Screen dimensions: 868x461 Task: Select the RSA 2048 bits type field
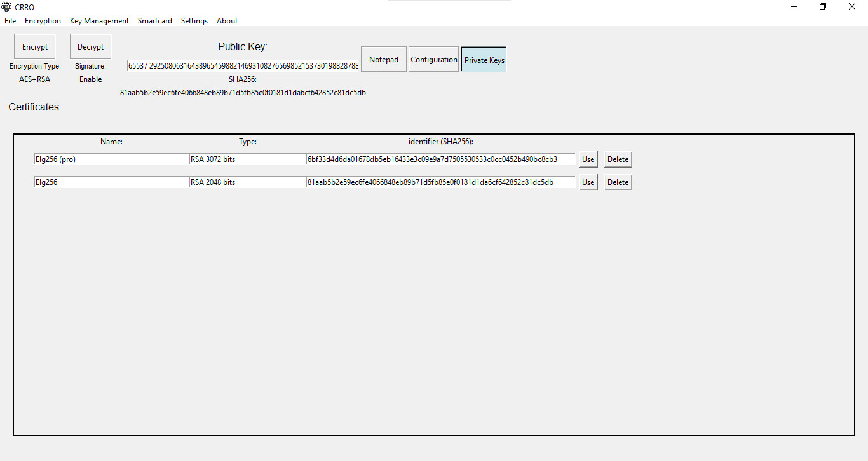tap(248, 182)
